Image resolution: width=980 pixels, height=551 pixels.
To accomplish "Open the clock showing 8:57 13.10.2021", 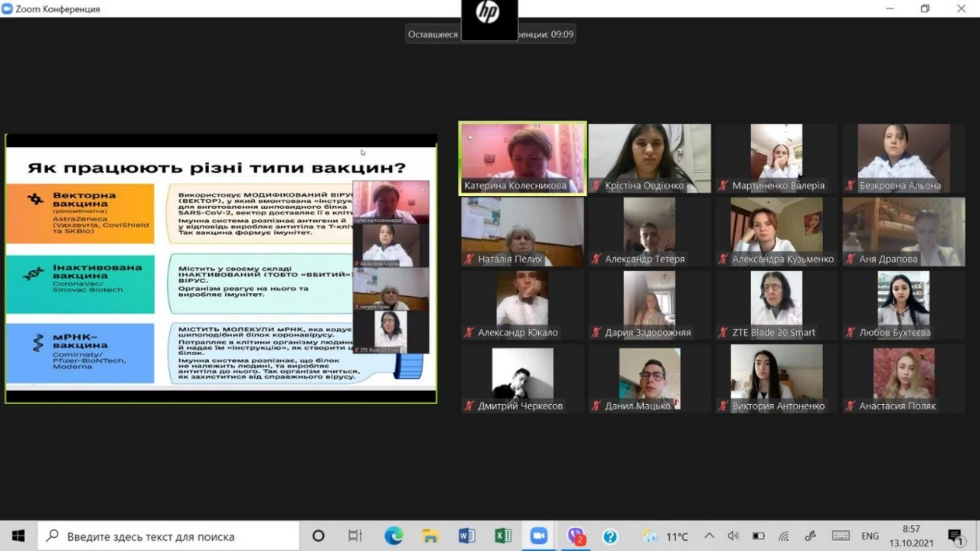I will tap(911, 536).
